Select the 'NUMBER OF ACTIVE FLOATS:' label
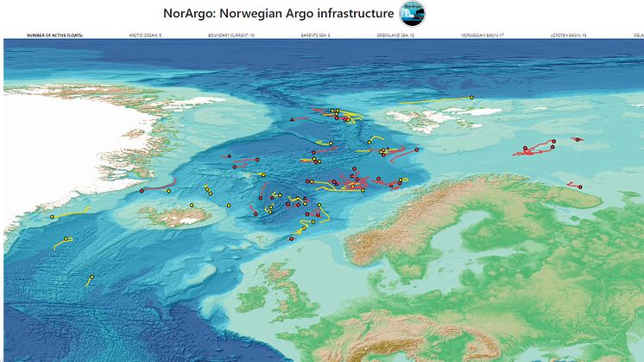 [55, 35]
